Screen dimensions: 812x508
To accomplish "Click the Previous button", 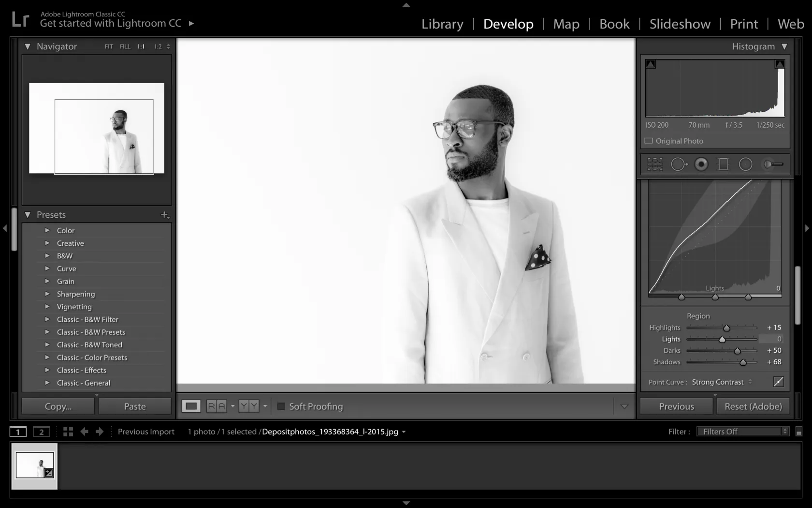I will (x=676, y=406).
